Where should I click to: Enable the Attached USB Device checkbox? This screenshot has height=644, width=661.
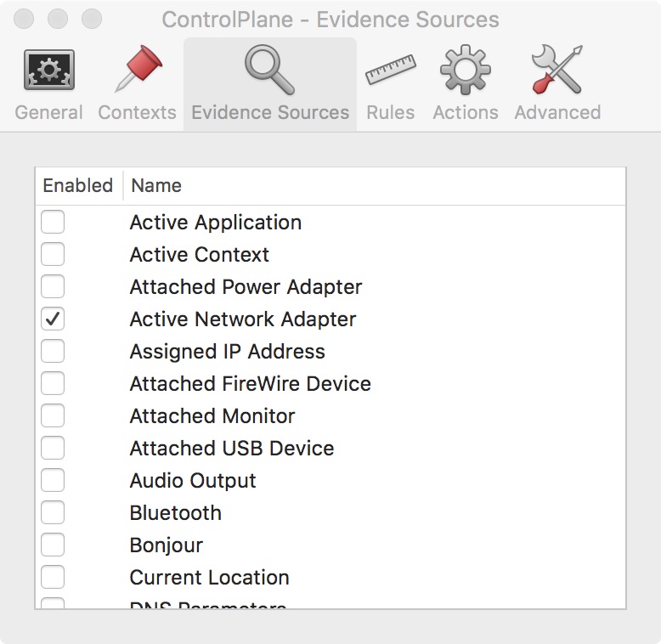point(53,448)
